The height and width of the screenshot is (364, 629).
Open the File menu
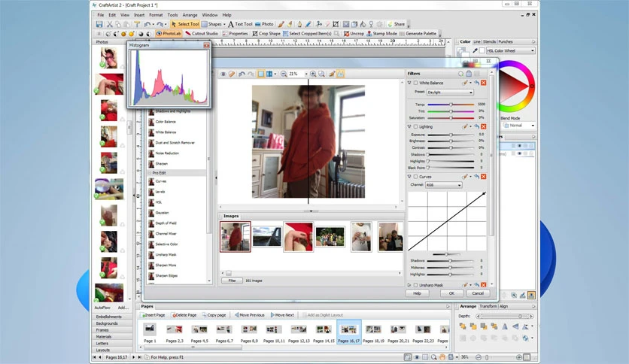point(100,15)
